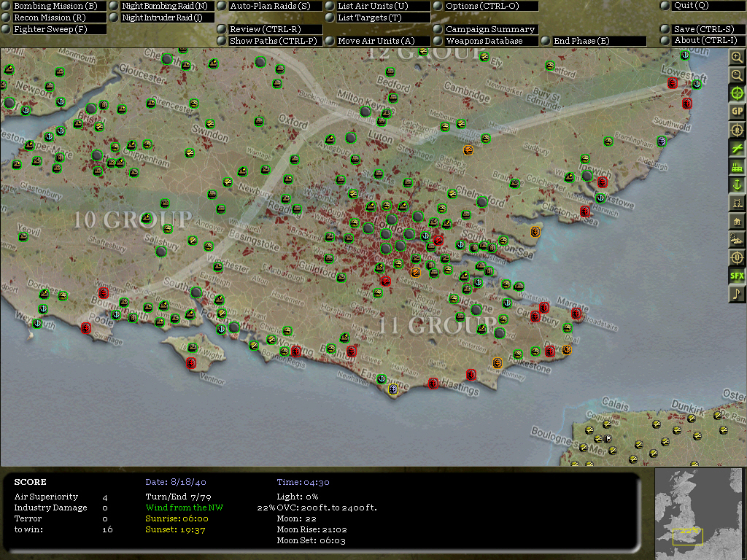Select orange anchor icon near Deal

click(x=567, y=350)
